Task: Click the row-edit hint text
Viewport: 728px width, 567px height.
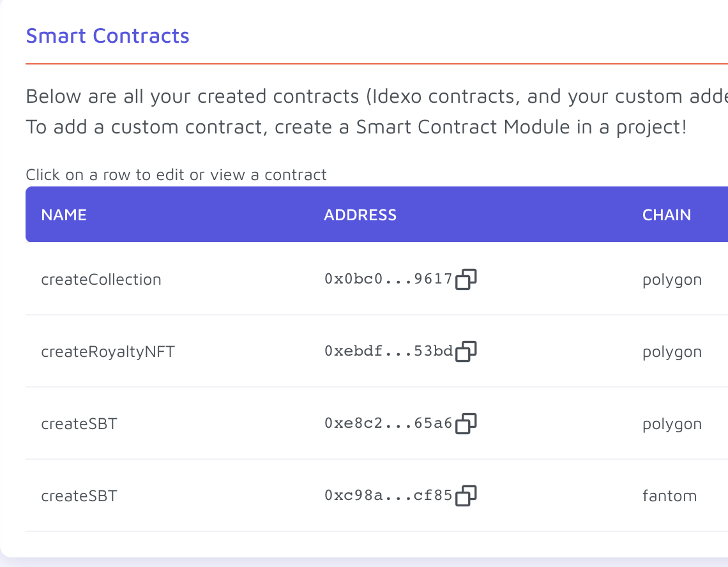Action: pyautogui.click(x=176, y=174)
